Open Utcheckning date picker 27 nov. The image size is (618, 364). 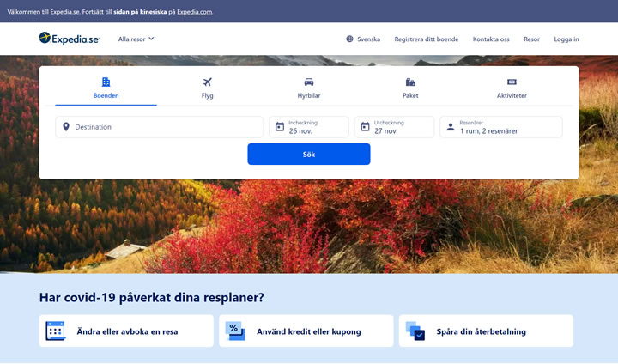395,127
